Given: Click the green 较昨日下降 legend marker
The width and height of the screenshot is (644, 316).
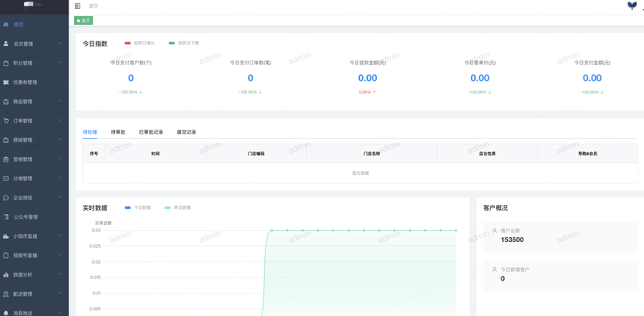Looking at the screenshot, I should pyautogui.click(x=171, y=43).
